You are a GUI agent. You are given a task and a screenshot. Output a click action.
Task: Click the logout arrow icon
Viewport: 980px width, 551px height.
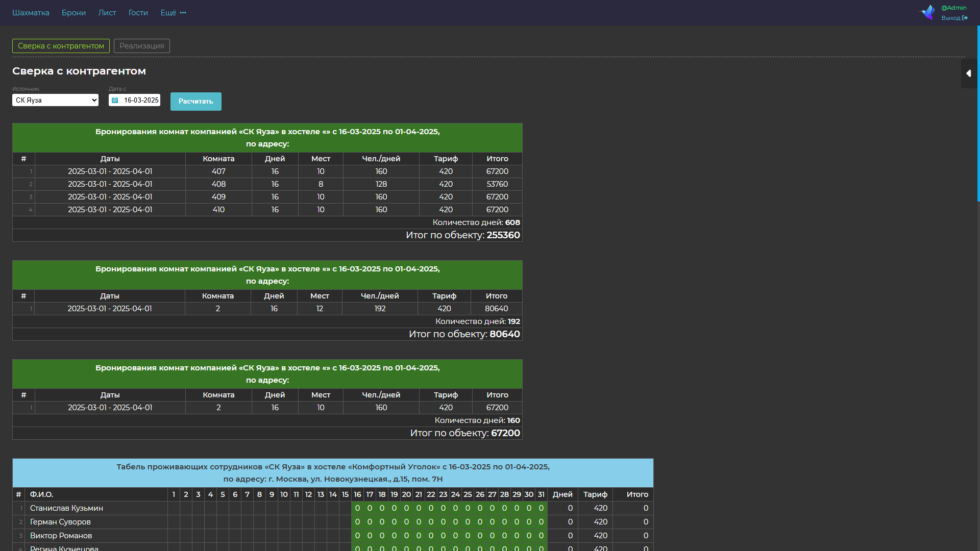click(965, 18)
